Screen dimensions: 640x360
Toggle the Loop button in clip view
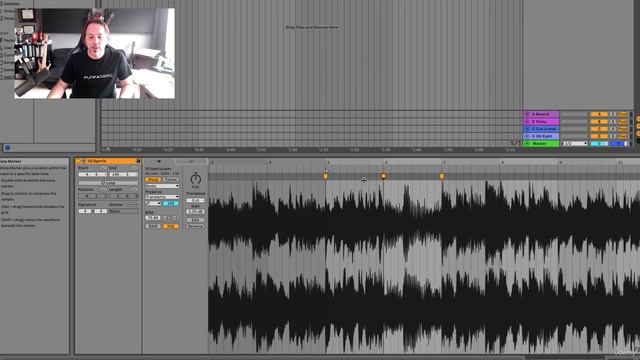point(108,183)
